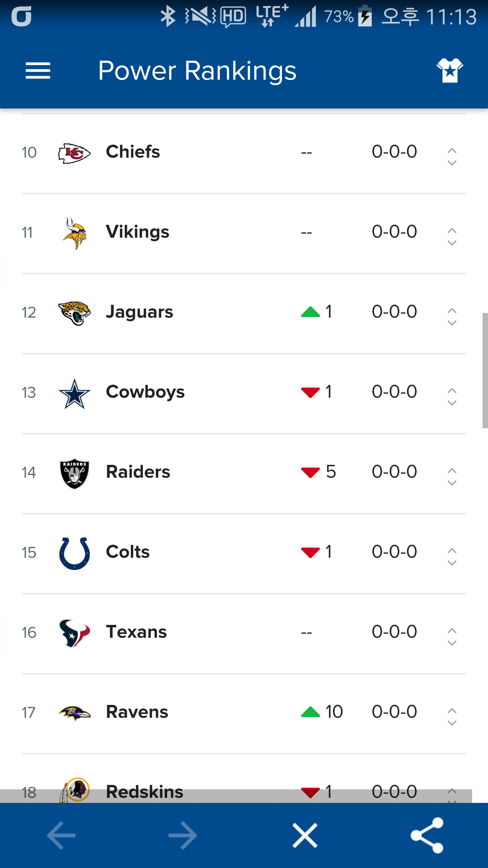Tap the Chiefs team logo

tap(75, 153)
